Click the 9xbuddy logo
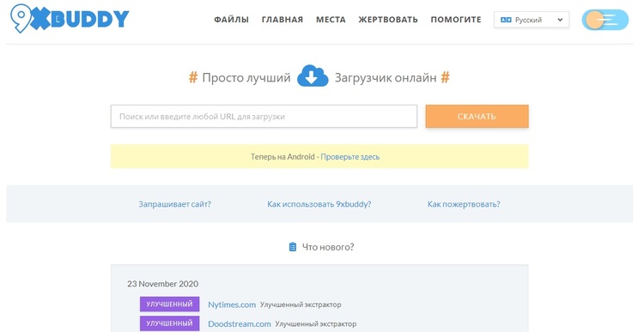Viewport: 644px width, 332px height. 70,18
